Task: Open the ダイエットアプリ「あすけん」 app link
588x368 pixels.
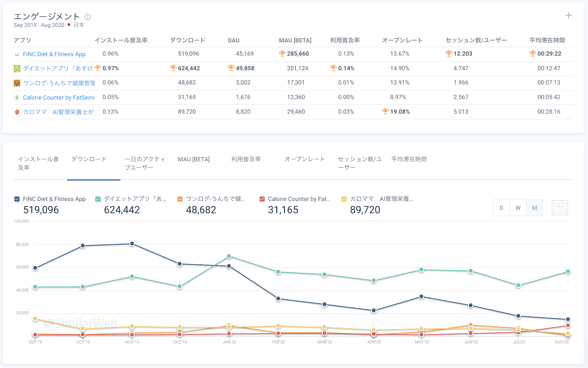Action: coord(58,68)
